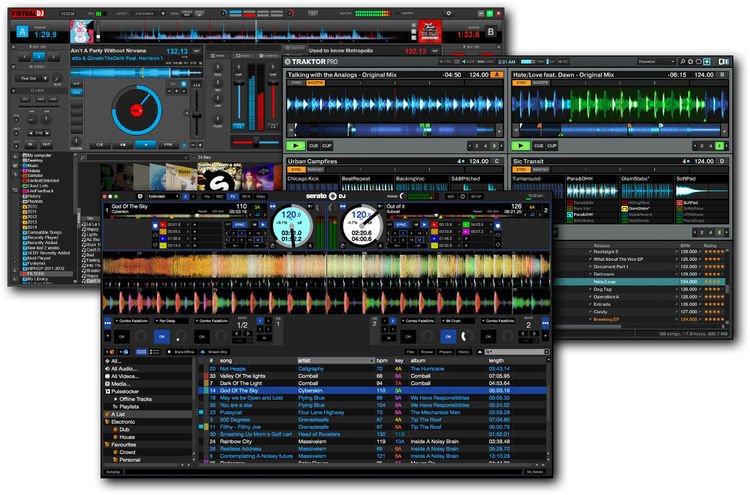Click the pause/stutter button on VirtualDJ deck A

click(x=123, y=144)
